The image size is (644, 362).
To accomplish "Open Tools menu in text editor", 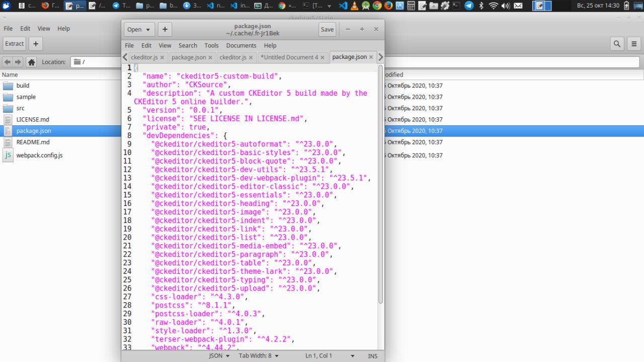I will (x=211, y=45).
